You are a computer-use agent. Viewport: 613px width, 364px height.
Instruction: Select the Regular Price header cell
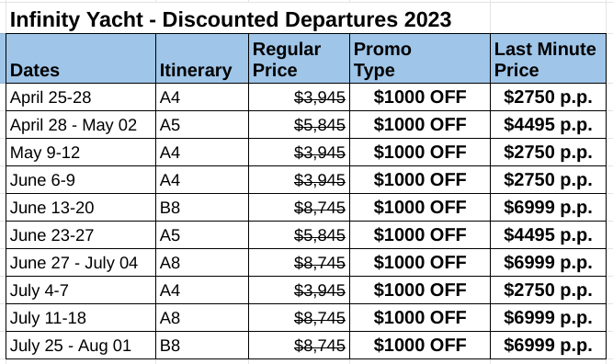(299, 59)
